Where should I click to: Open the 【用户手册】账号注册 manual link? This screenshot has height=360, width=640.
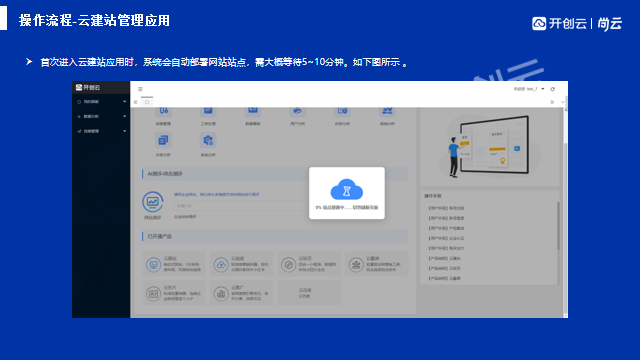pos(446,208)
